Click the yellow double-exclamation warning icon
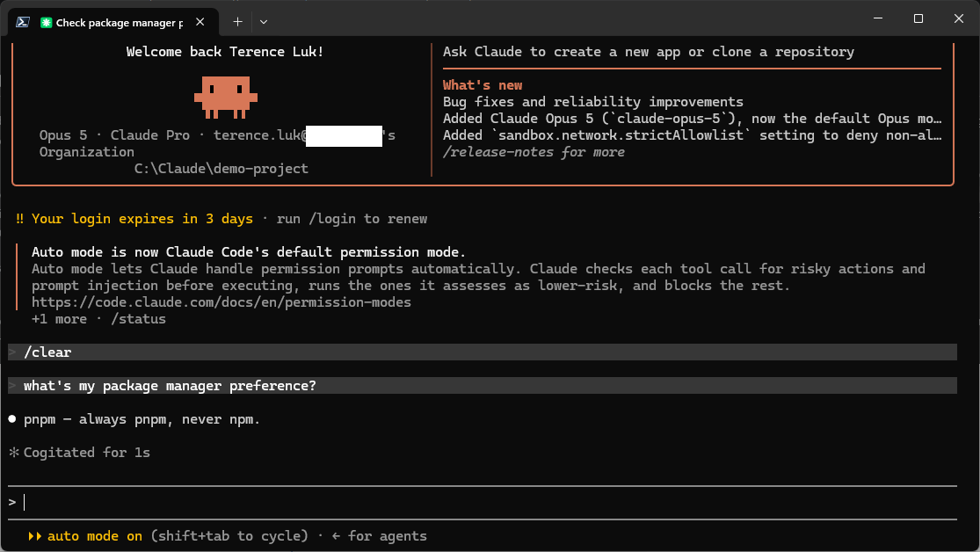 click(x=20, y=219)
